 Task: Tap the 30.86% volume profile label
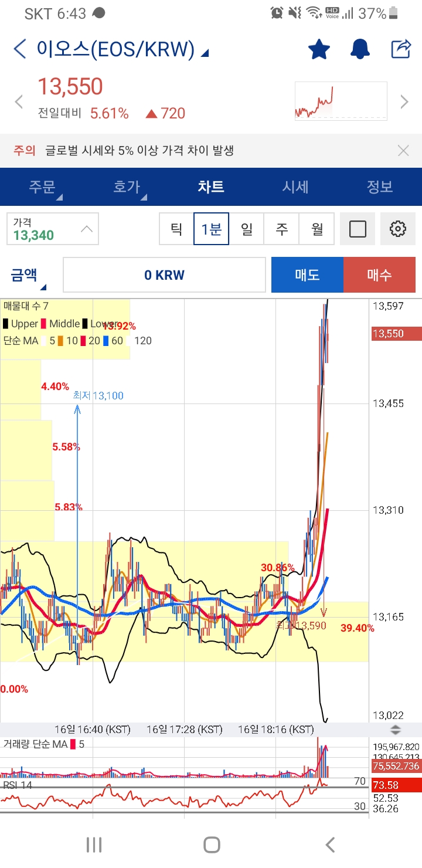tap(278, 568)
